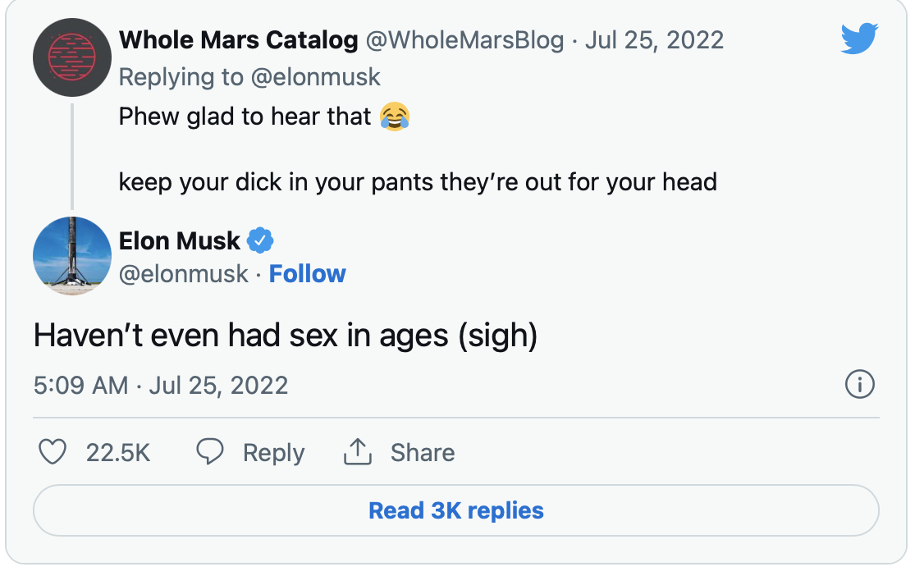This screenshot has width=924, height=576.
Task: Open Whole Mars Catalog's red avatar
Action: (71, 57)
